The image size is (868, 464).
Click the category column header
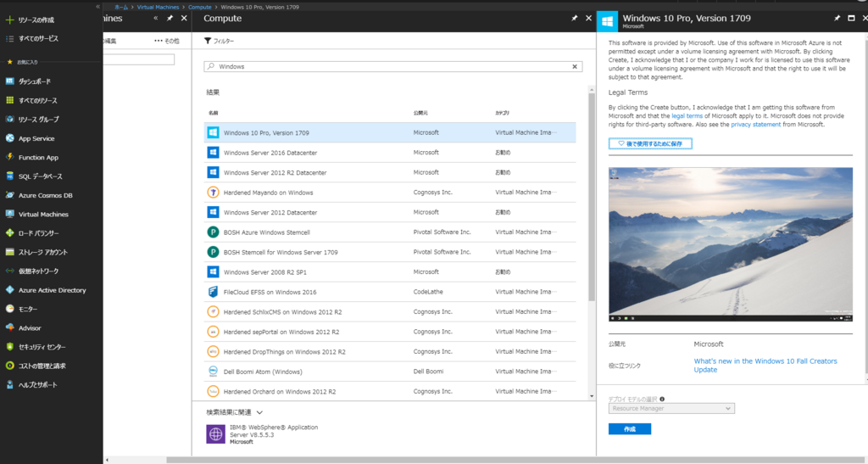click(502, 113)
